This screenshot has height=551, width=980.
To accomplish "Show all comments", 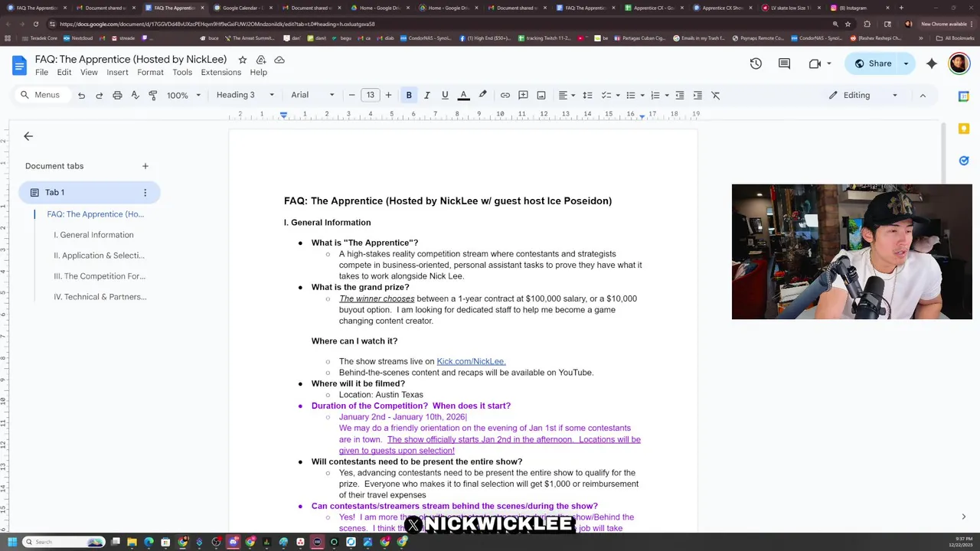I will [784, 64].
